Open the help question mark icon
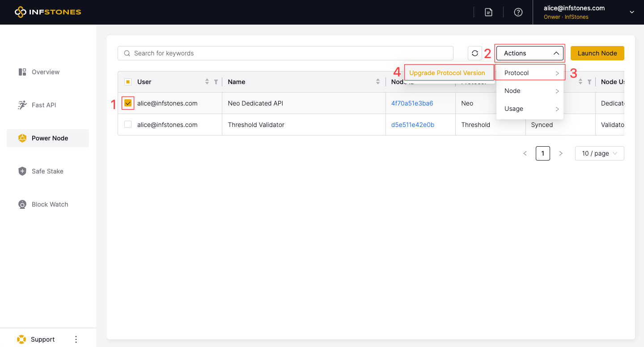644x347 pixels. click(x=518, y=13)
